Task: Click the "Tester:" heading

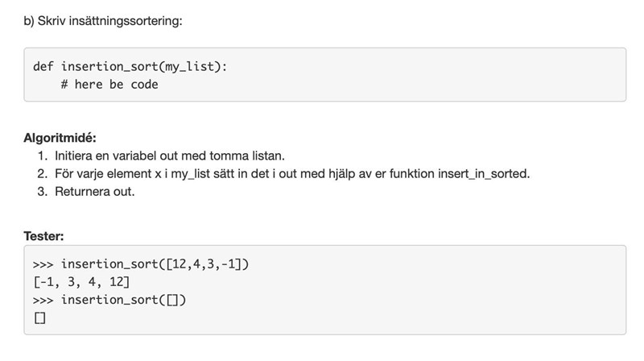Action: coord(44,236)
